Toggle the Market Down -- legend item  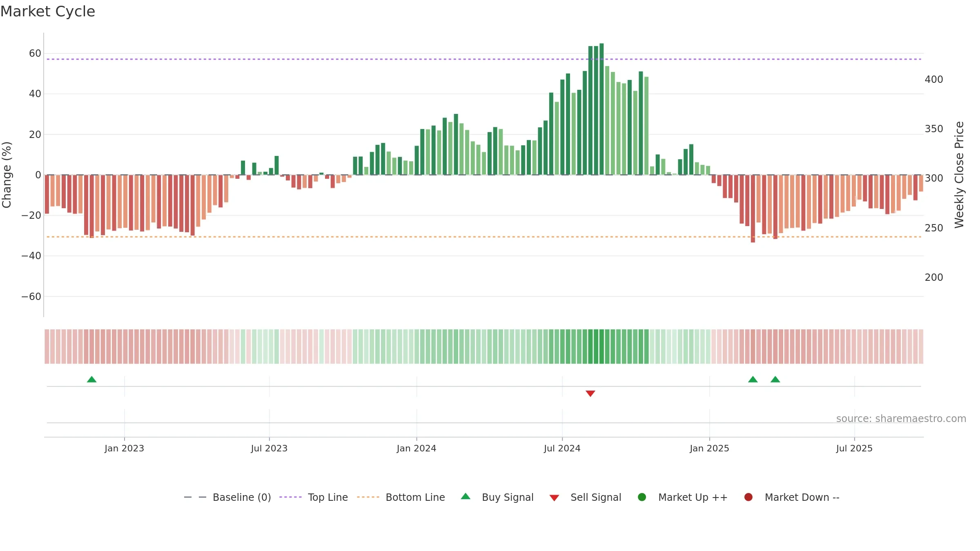(x=792, y=497)
